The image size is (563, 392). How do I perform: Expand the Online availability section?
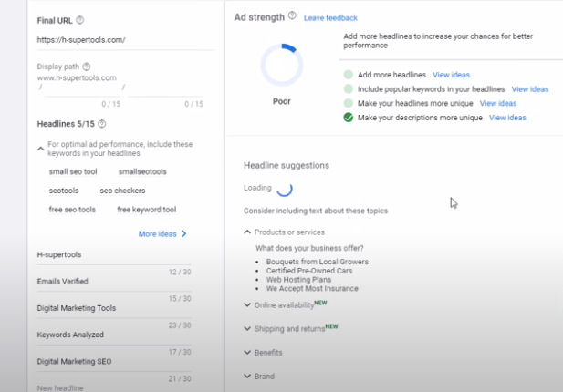tap(247, 304)
